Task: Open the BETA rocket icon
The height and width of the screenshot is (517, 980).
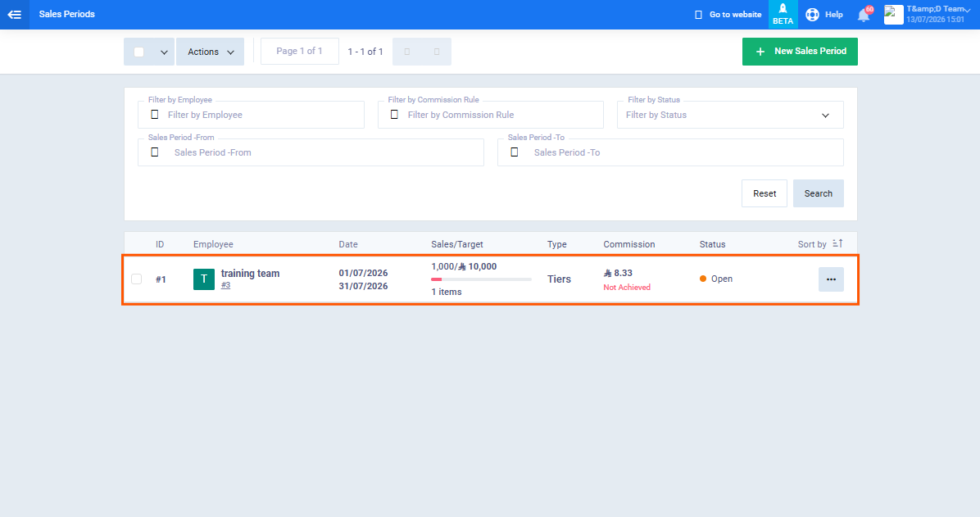Action: point(783,15)
